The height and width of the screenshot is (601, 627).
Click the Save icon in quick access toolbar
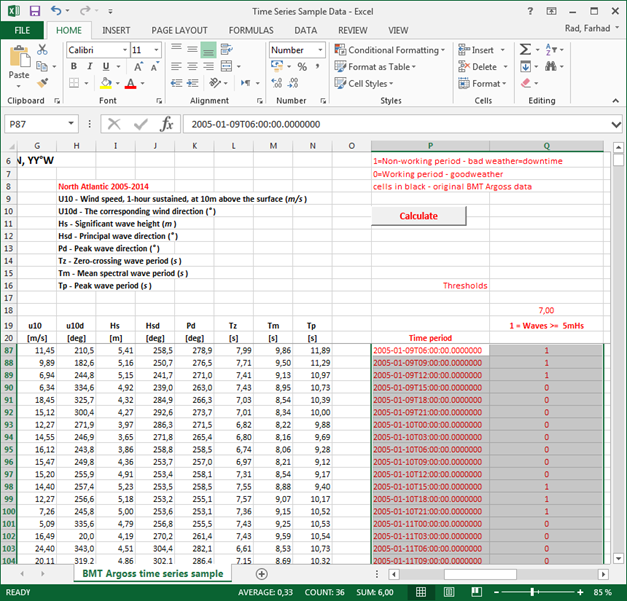pos(35,11)
